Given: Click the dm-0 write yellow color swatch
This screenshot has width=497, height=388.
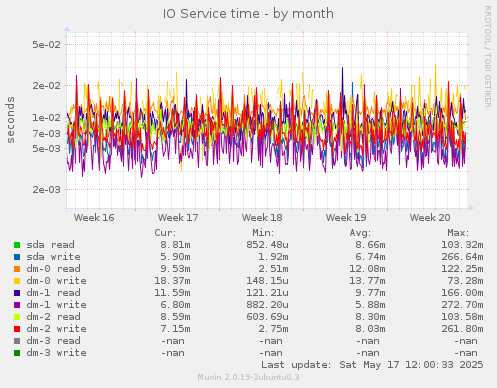Looking at the screenshot, I should click(x=17, y=281).
